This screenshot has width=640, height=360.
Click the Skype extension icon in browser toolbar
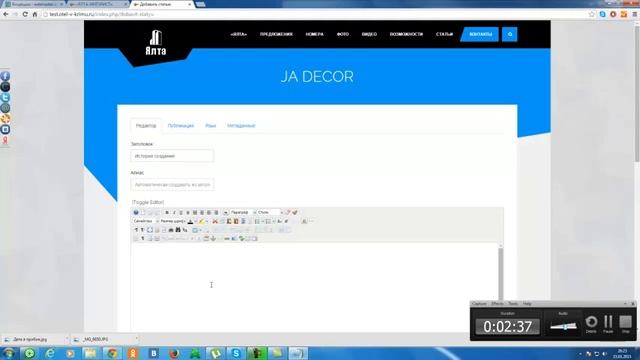pyautogui.click(x=602, y=14)
